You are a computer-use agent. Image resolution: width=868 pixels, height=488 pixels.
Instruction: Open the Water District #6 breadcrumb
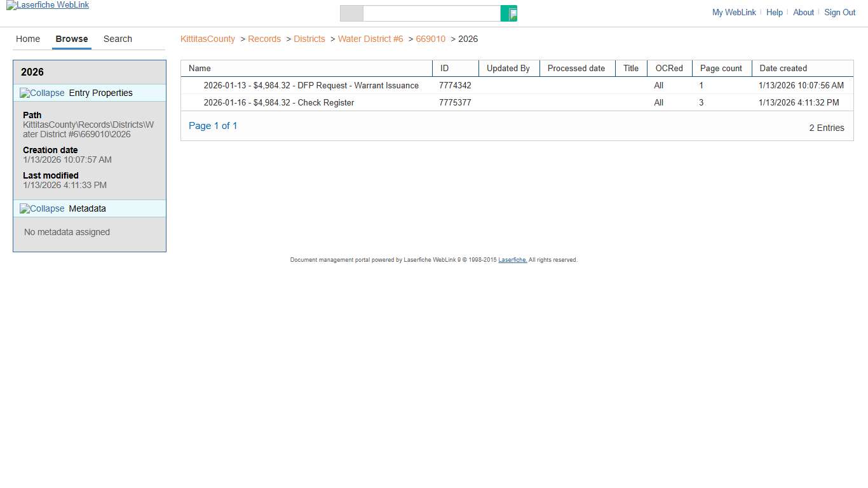click(x=370, y=39)
